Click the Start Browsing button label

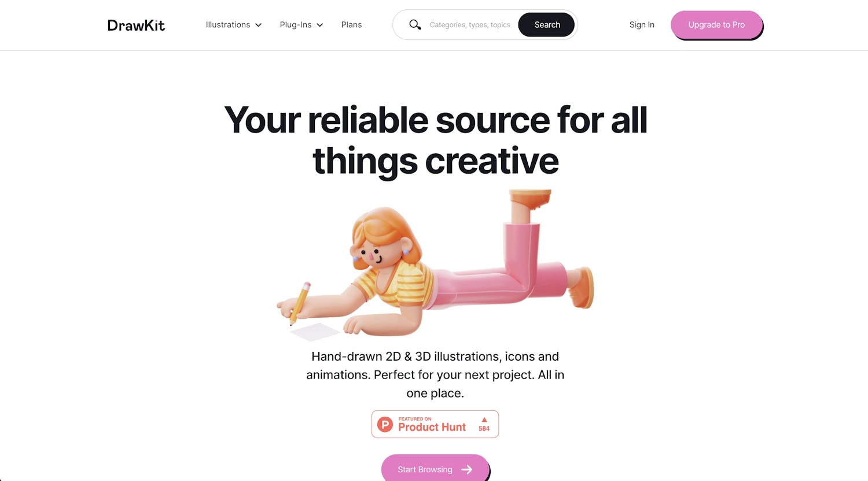point(425,469)
